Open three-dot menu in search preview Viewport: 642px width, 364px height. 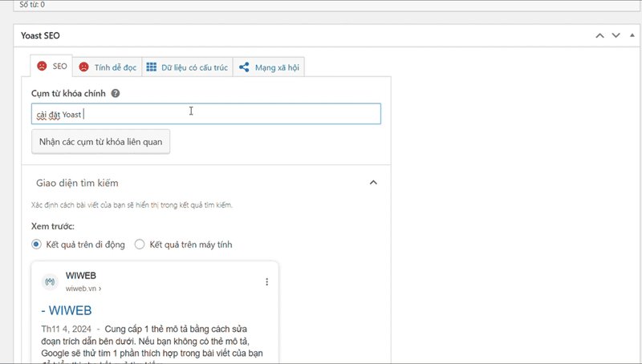[x=267, y=281]
